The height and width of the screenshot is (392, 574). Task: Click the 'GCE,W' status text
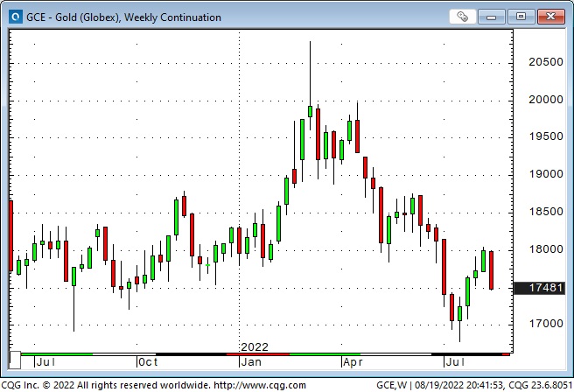click(x=392, y=385)
